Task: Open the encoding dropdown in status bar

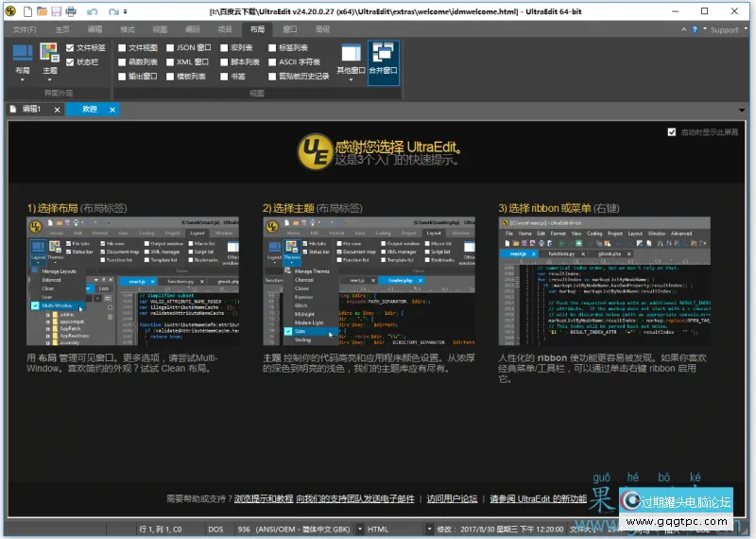Action: click(360, 529)
